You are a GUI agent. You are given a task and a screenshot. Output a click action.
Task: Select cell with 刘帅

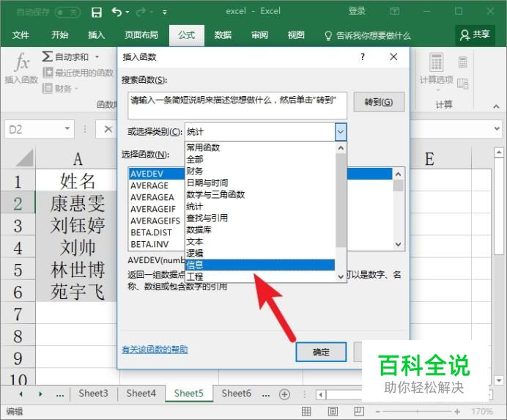(78, 248)
